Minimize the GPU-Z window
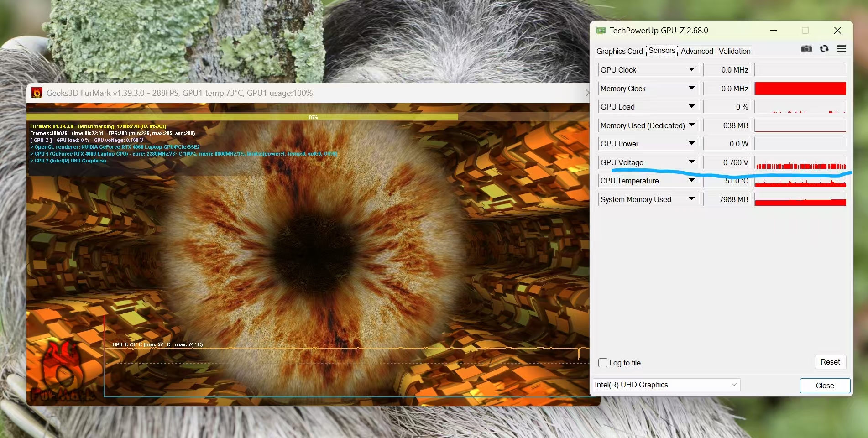868x438 pixels. 774,31
